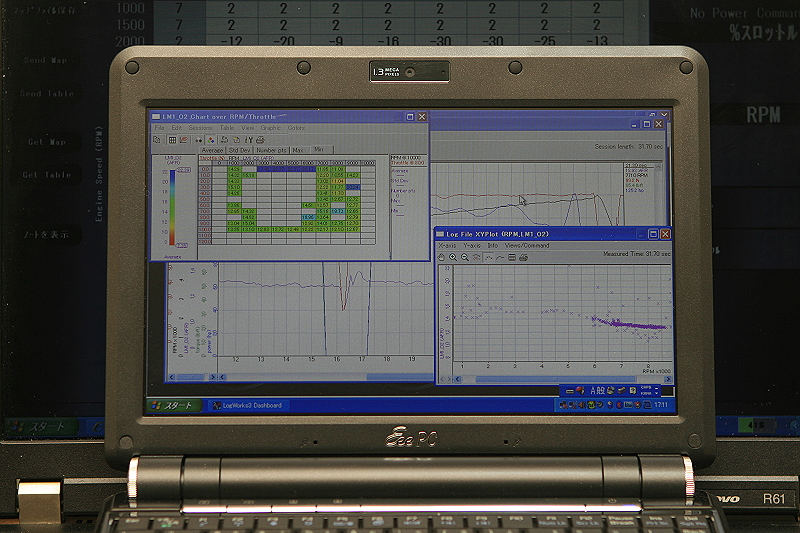
Task: Click scroll-right arrow of XYPlot horizontal scrollbar
Action: 668,379
